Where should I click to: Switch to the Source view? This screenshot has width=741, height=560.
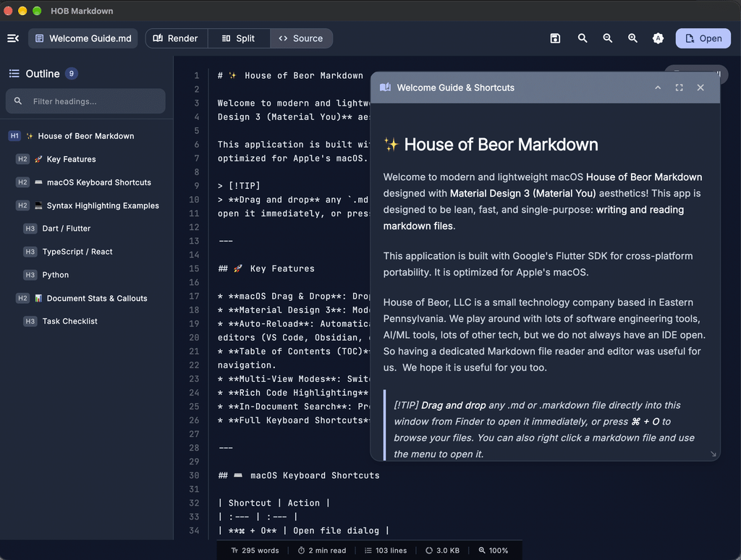click(x=301, y=38)
